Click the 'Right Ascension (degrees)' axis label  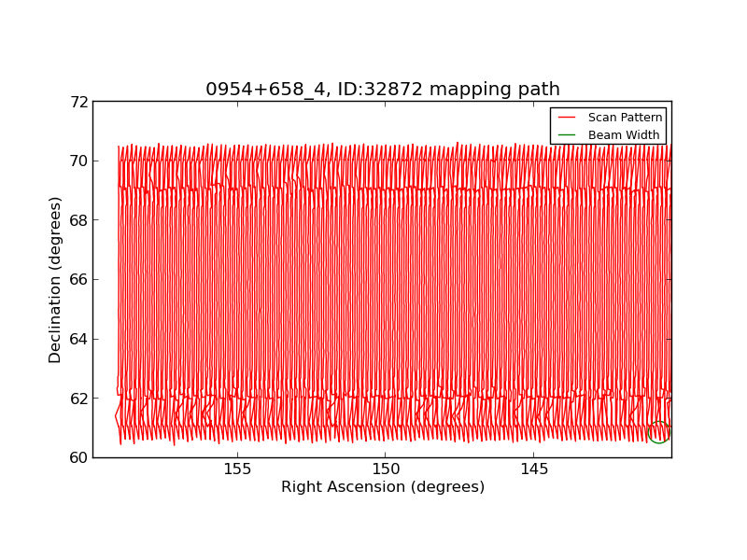tap(383, 486)
